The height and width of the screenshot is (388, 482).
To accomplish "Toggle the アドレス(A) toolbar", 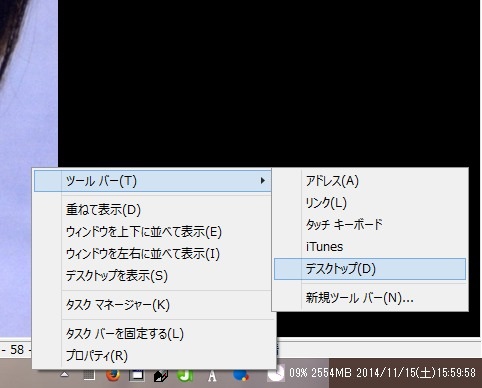I will [x=370, y=181].
